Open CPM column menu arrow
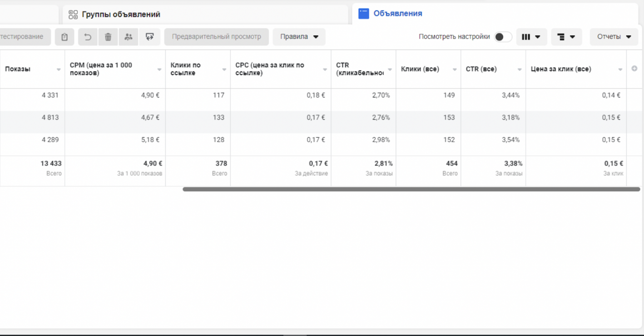Screen dimensions: 644x336 tap(159, 70)
